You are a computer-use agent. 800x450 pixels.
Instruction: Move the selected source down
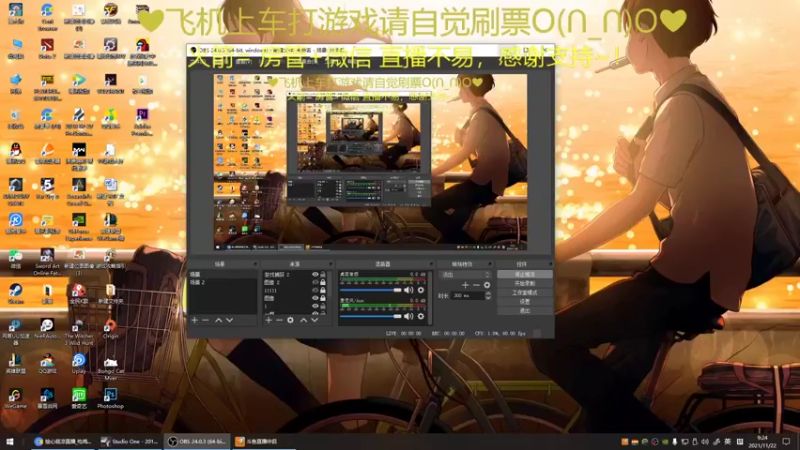(315, 320)
